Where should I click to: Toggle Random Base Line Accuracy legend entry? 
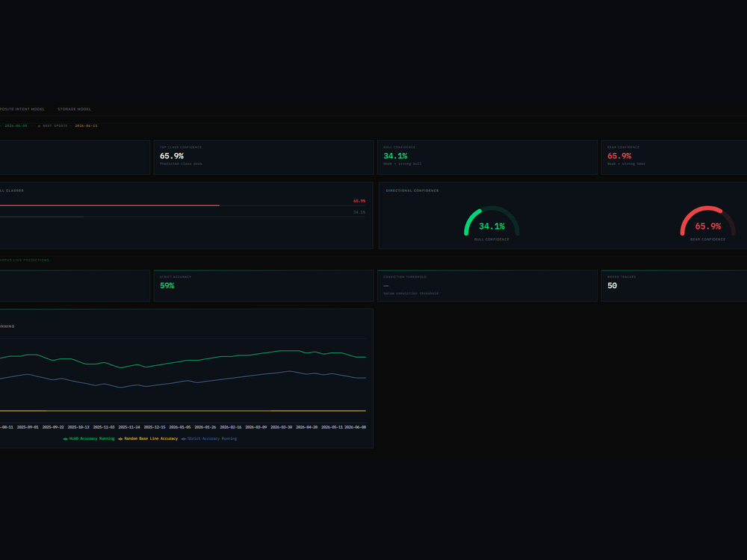(x=148, y=438)
